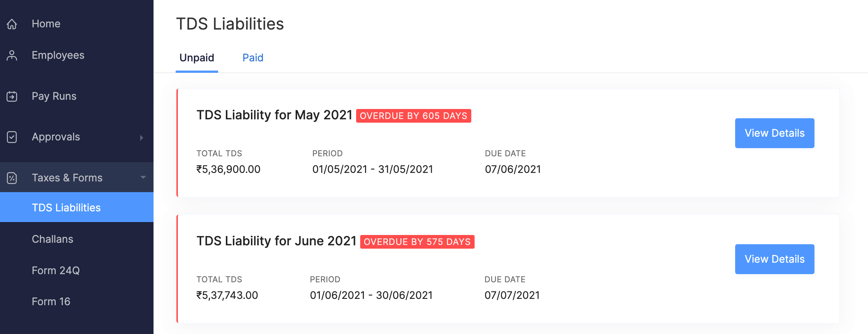The image size is (868, 334).
Task: Click the Overdue by 605 Days badge
Action: click(413, 116)
